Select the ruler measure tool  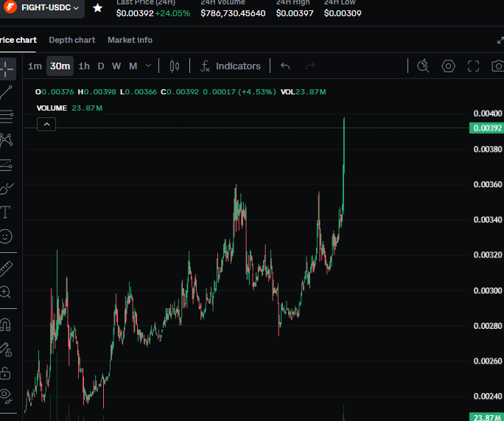click(6, 268)
